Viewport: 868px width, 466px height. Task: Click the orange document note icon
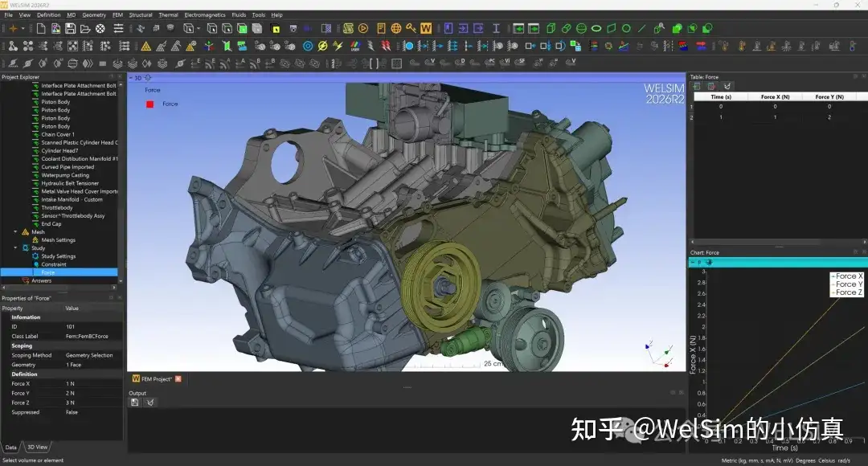coord(381,28)
